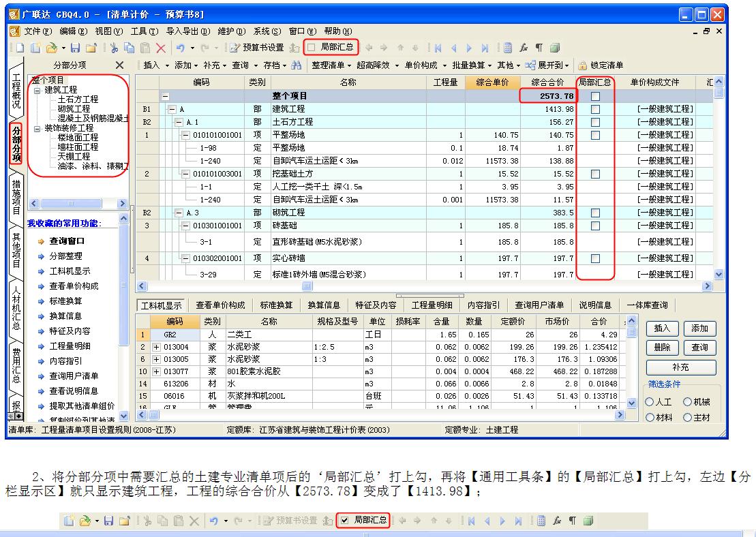Open the 维护 menu
Viewport: 756px width, 537px height.
[231, 31]
